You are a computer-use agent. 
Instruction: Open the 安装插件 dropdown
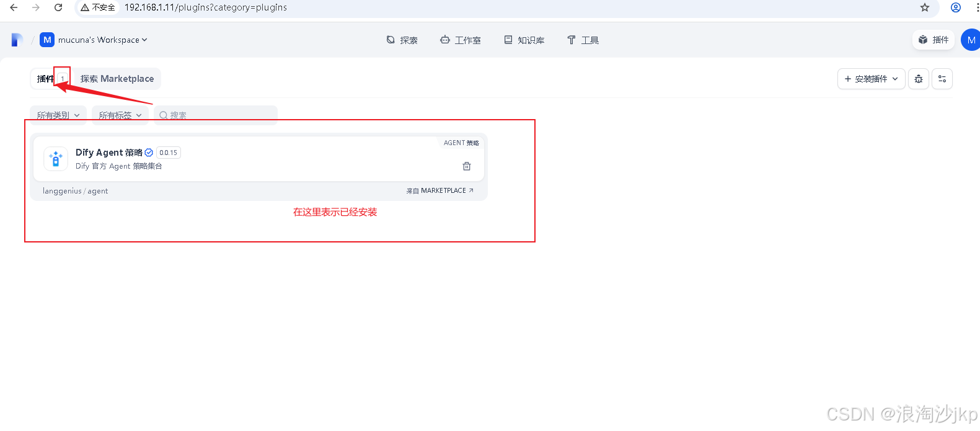(871, 79)
